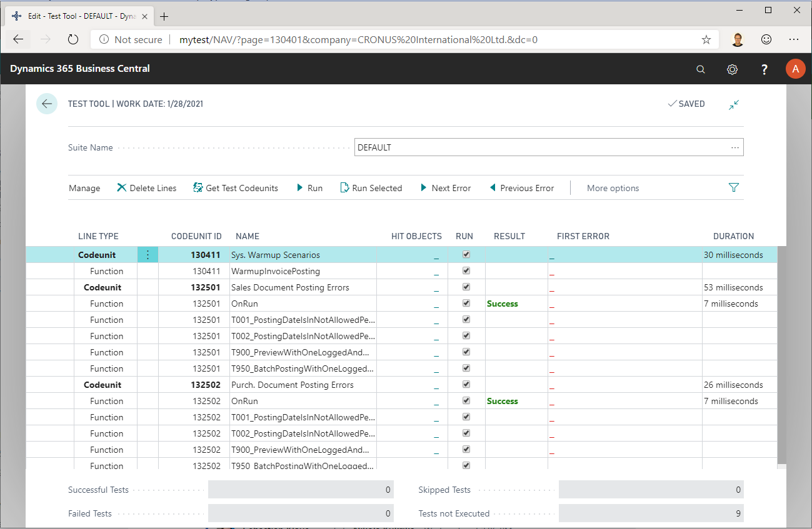
Task: Click Hit Objects value for Sys. Warmup Scenarios
Action: pos(436,256)
